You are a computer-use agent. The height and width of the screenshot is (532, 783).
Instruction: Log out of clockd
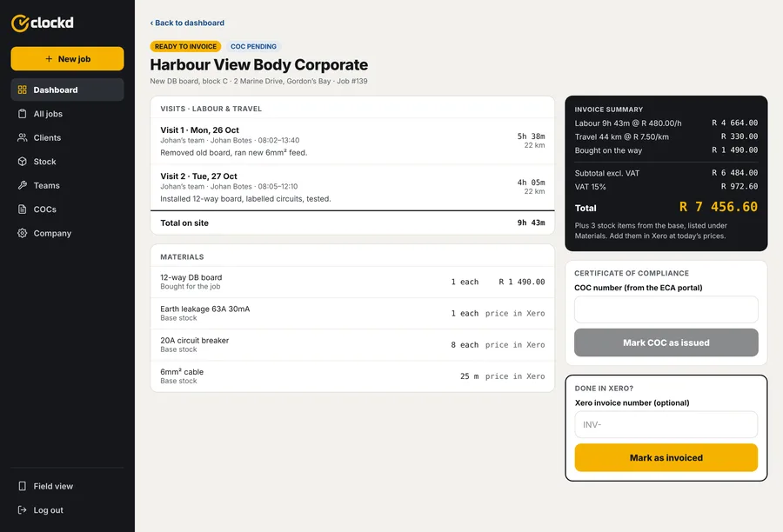tap(67, 510)
